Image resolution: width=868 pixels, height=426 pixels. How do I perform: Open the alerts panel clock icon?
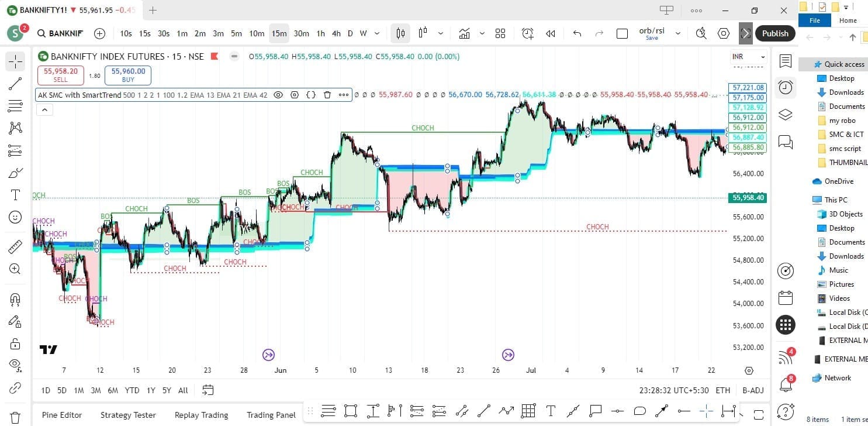tap(786, 88)
